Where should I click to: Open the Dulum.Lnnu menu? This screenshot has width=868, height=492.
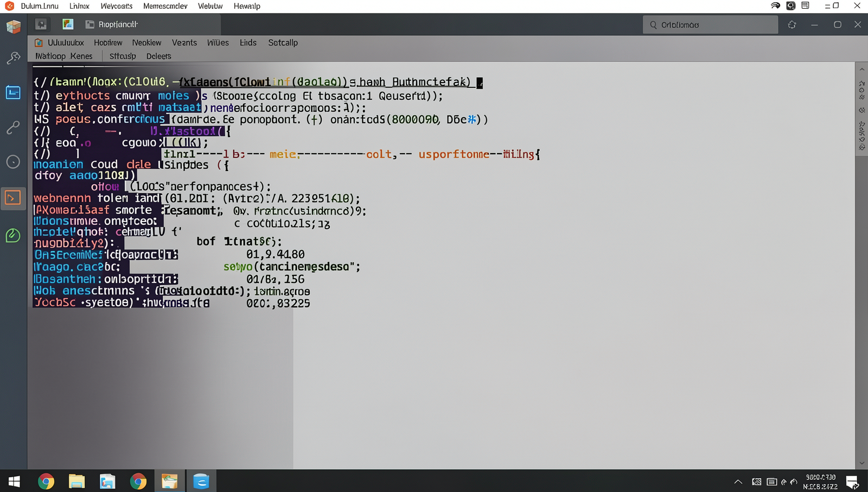click(x=40, y=6)
